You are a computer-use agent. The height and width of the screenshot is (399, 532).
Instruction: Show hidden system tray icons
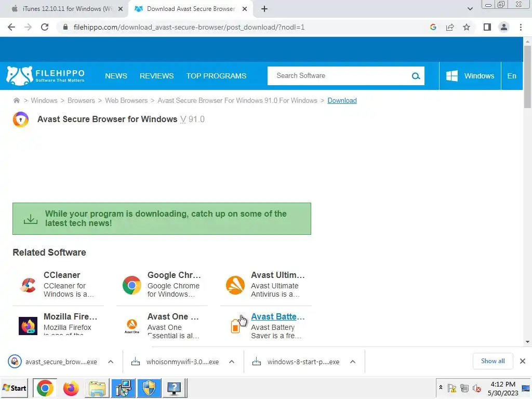(x=441, y=387)
